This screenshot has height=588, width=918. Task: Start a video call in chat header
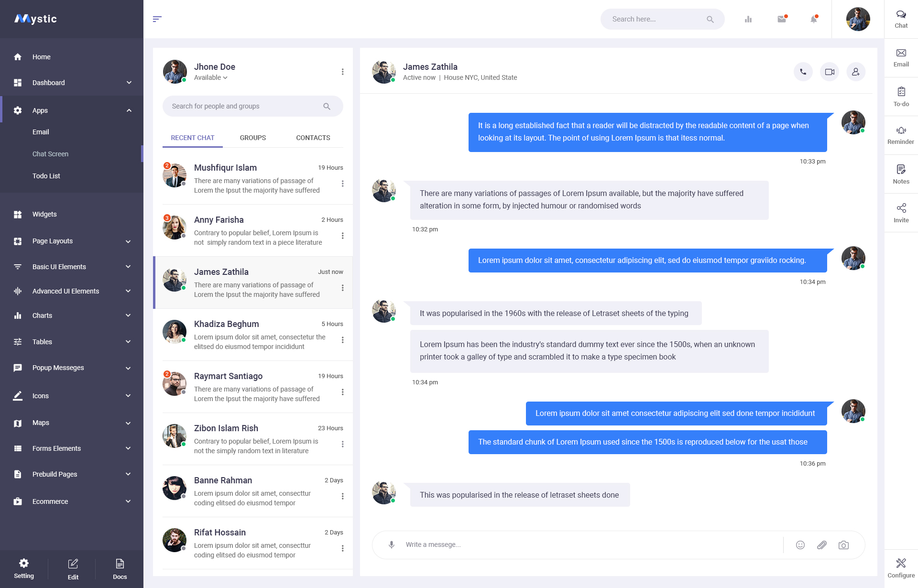tap(830, 72)
